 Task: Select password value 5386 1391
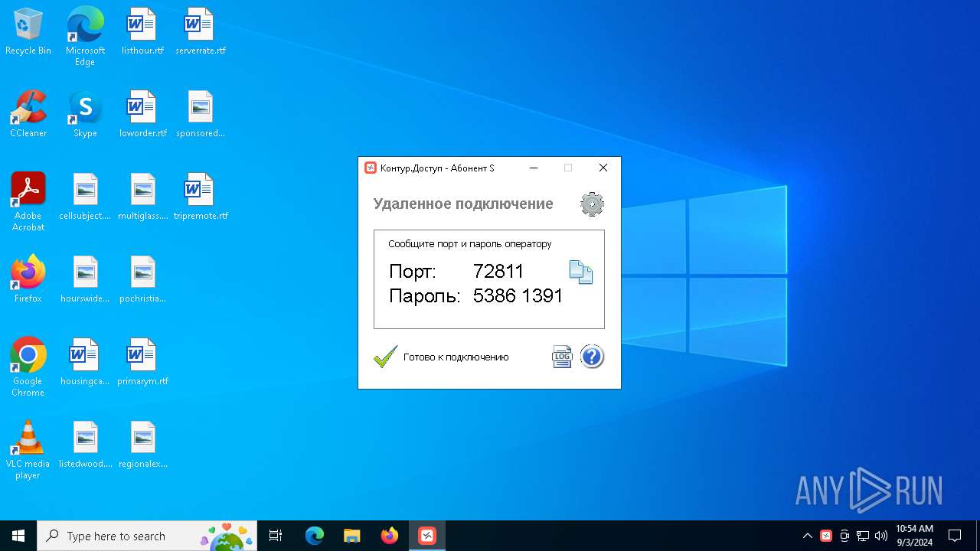click(x=518, y=295)
